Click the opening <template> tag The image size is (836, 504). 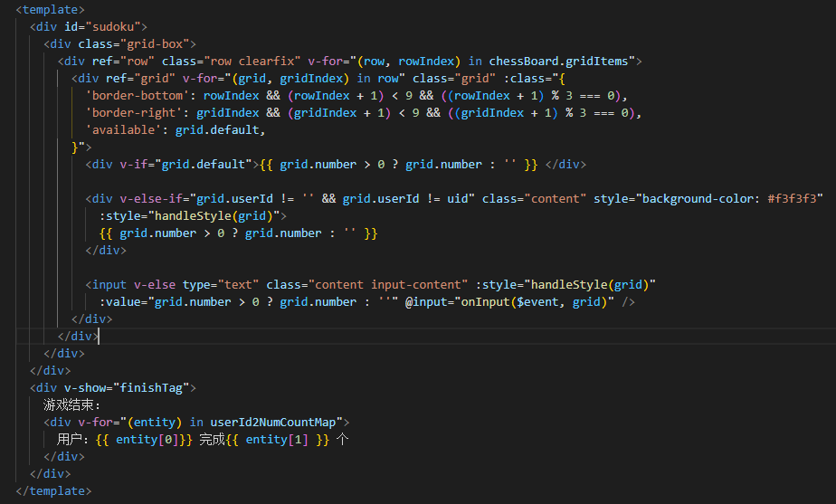click(50, 10)
